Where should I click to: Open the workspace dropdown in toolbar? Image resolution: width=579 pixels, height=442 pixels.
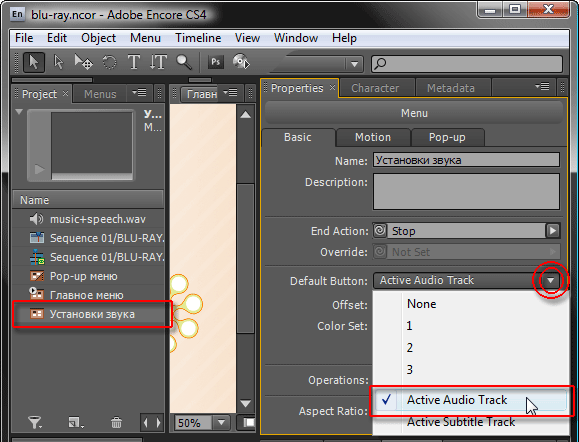(354, 64)
